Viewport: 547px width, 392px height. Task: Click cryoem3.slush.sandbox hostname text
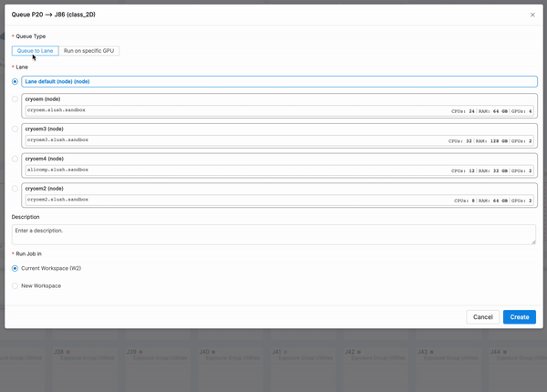[58, 139]
